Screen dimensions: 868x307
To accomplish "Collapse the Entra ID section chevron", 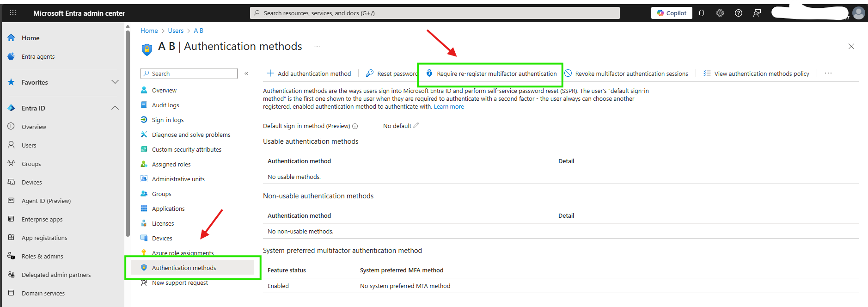I will click(x=115, y=108).
